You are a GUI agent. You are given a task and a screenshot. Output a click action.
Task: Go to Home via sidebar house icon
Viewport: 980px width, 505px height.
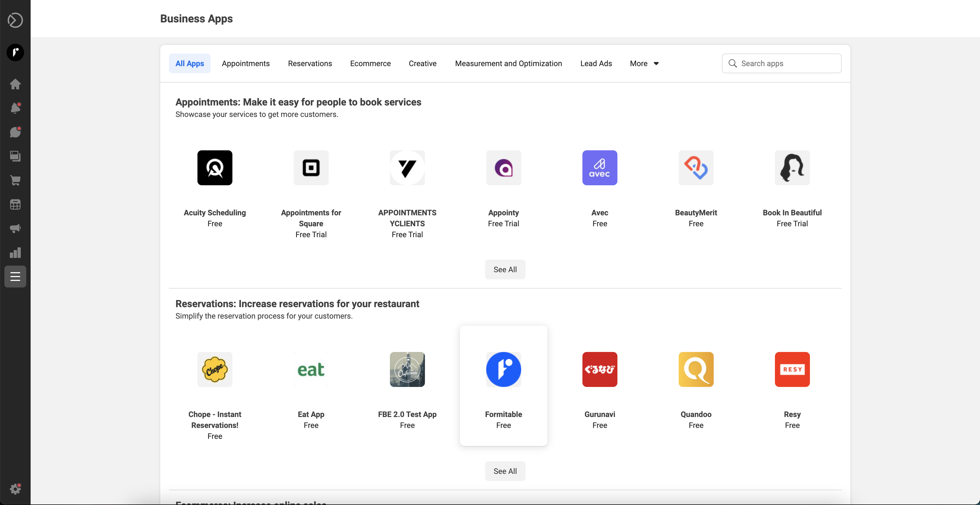point(15,84)
